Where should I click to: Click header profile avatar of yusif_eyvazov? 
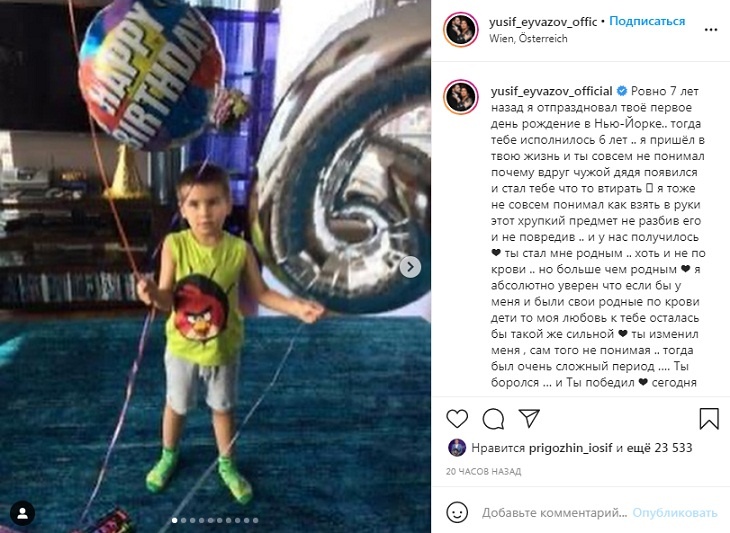(460, 30)
